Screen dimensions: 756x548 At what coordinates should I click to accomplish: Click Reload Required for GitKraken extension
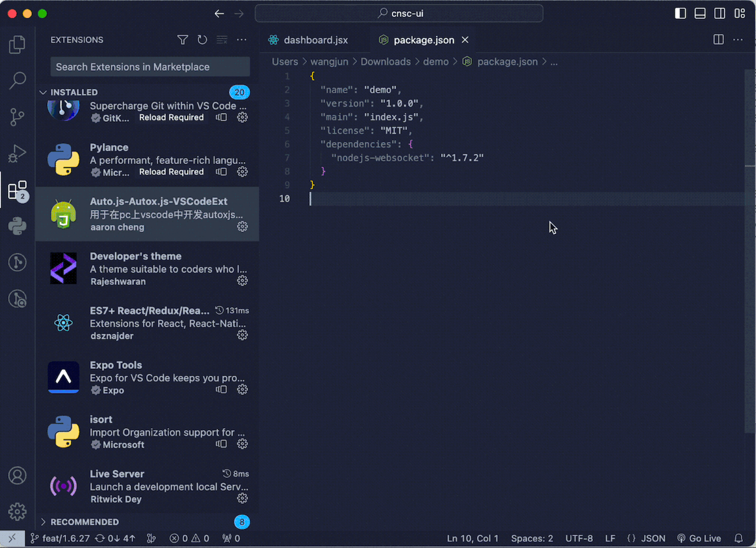click(171, 118)
